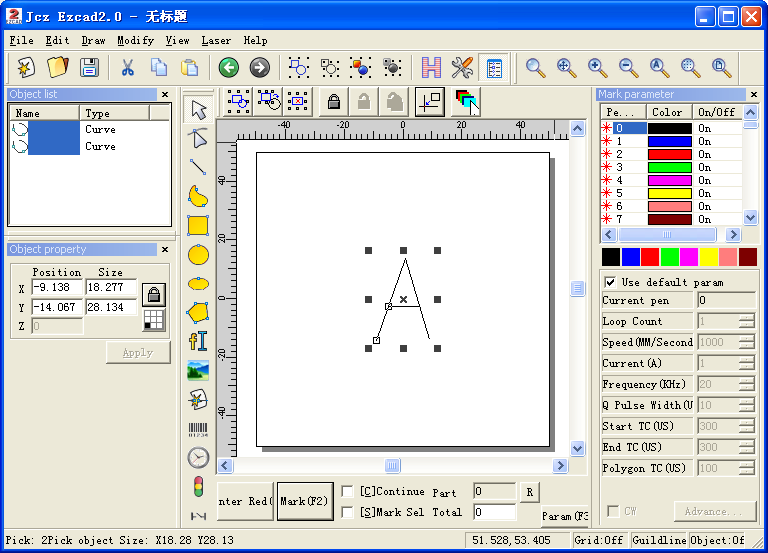
Task: Click canvas vertical scrollbar down arrow
Action: (577, 448)
